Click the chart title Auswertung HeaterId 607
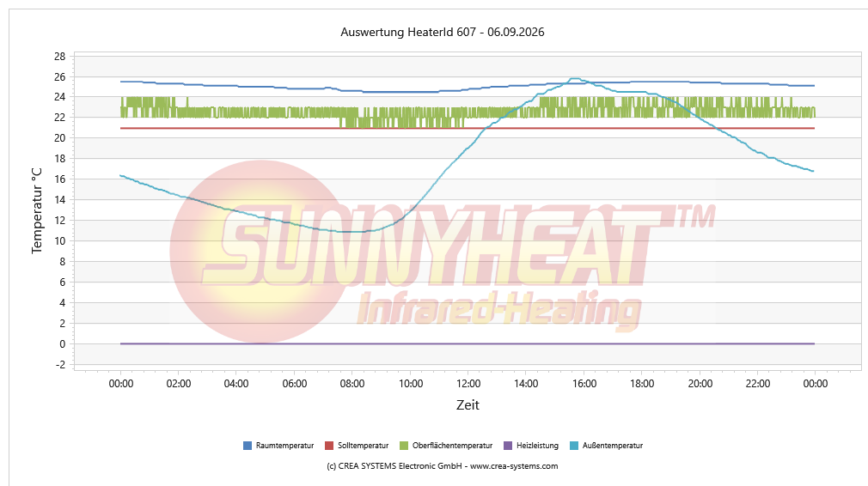Image resolution: width=868 pixels, height=486 pixels. tap(443, 32)
